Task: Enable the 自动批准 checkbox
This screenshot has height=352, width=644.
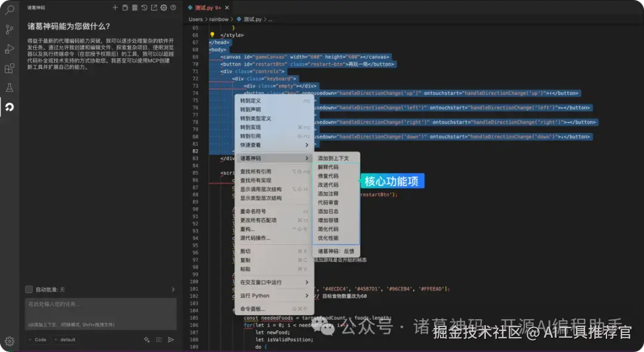Action: (29, 289)
